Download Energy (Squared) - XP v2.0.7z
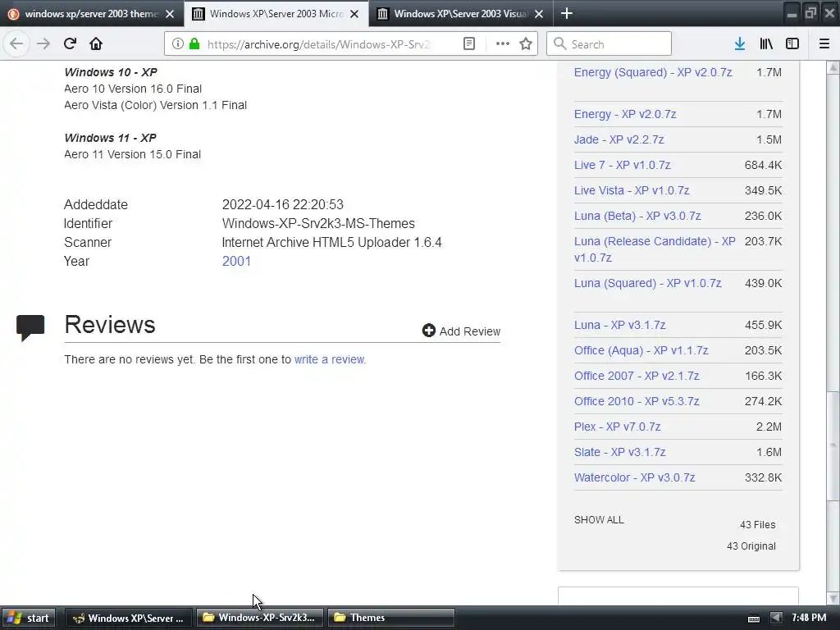 (x=653, y=72)
